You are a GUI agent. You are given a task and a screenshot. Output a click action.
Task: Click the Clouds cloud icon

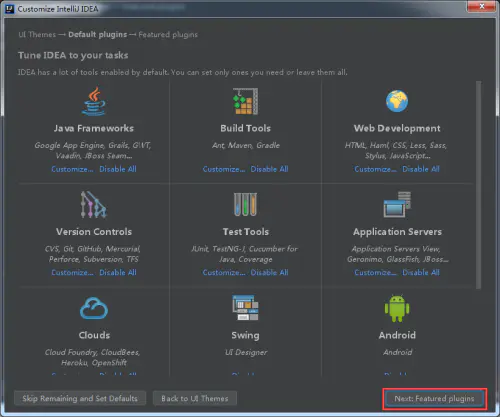click(x=94, y=308)
